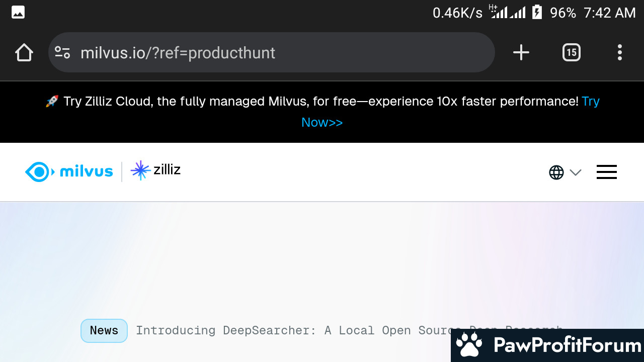
Task: Tap the battery icon in status bar
Action: (x=537, y=13)
